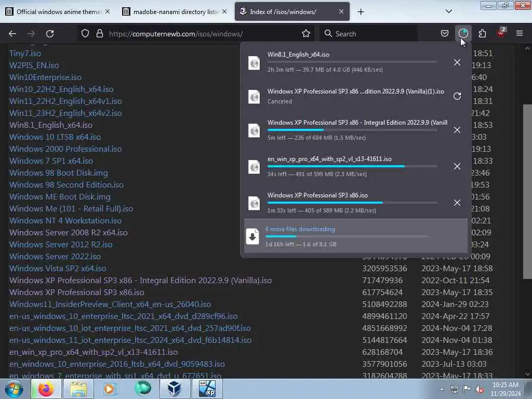The image size is (532, 399).
Task: Download W2PIS_EN.iso link
Action: 34,65
